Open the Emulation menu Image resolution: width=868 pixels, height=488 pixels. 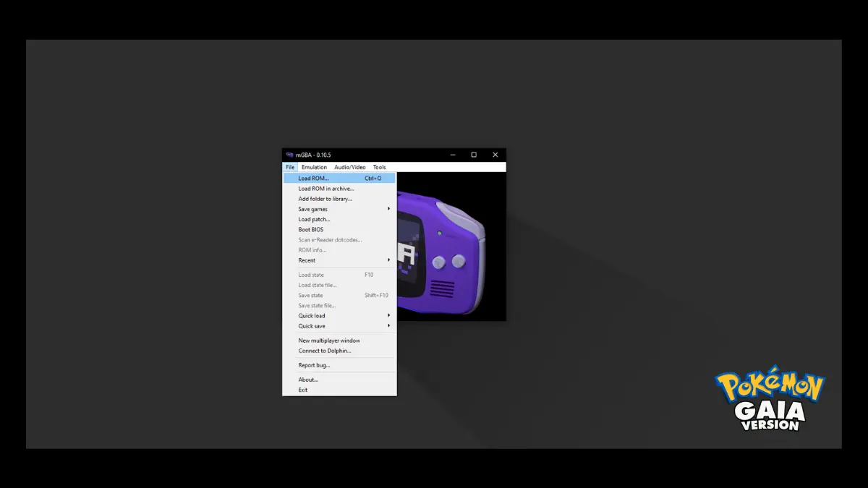pos(314,167)
